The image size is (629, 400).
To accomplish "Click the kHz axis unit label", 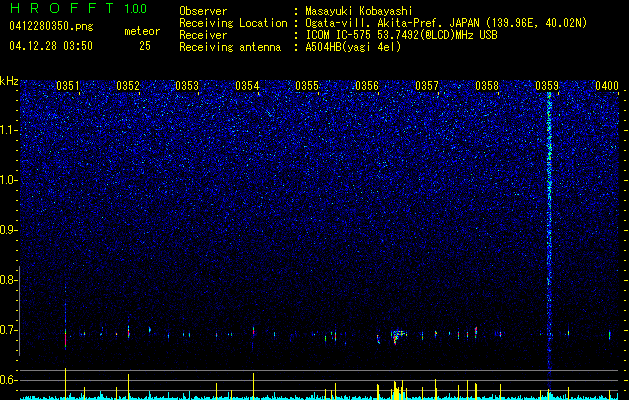I will pos(9,81).
